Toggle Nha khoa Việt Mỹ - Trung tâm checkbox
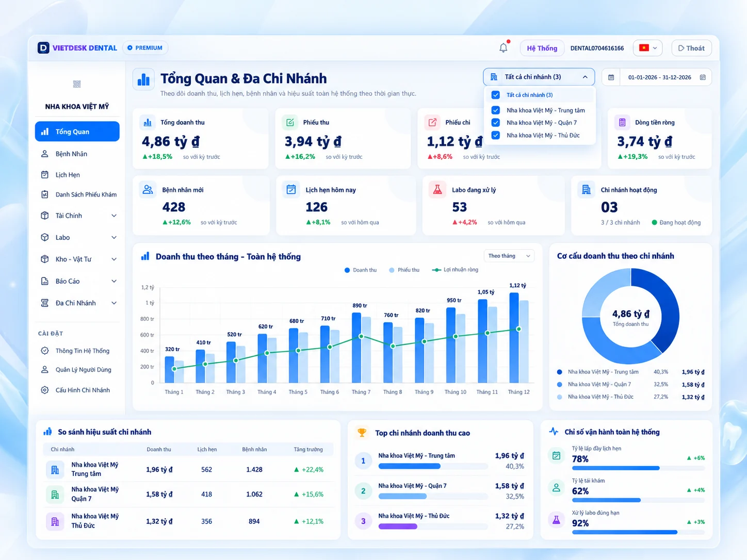This screenshot has width=747, height=560. click(496, 110)
